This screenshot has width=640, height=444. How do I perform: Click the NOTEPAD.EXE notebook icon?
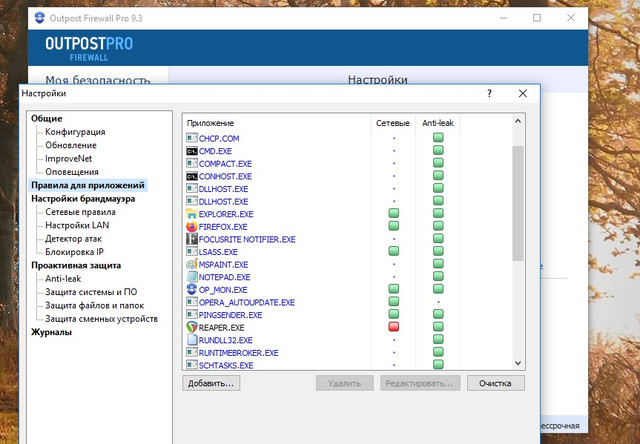[192, 277]
